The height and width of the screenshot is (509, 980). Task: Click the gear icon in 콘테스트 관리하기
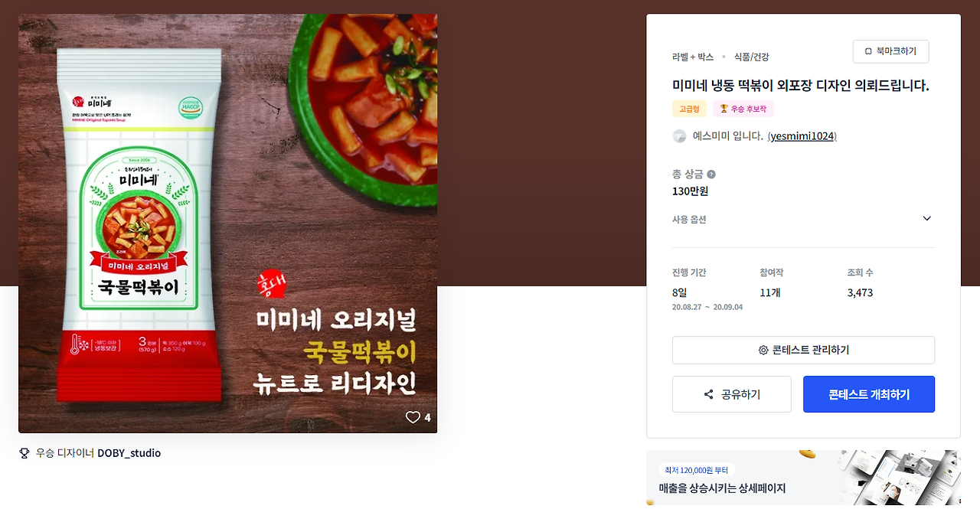(763, 350)
